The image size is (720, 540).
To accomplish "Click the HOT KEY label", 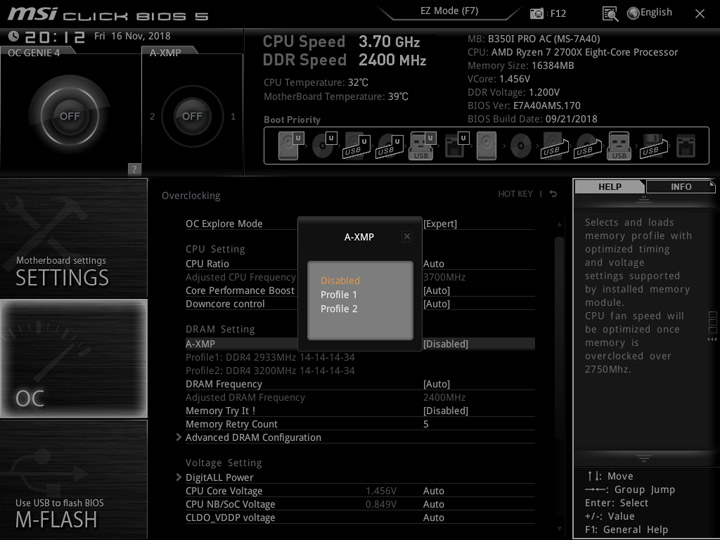I will [515, 194].
